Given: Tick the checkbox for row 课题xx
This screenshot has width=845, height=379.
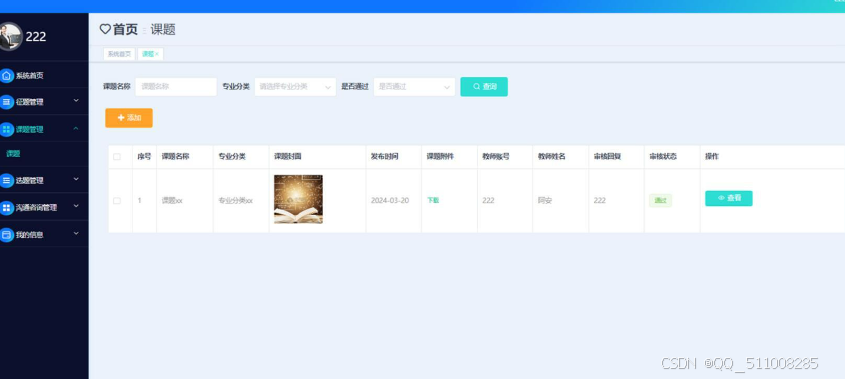Looking at the screenshot, I should tap(117, 201).
